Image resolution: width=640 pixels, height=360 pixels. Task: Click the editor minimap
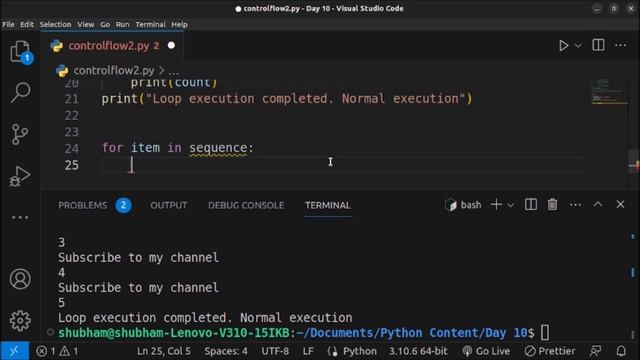pyautogui.click(x=609, y=92)
